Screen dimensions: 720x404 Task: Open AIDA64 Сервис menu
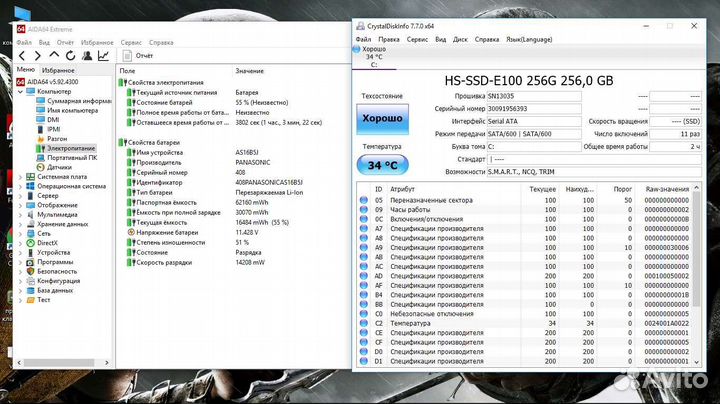131,42
